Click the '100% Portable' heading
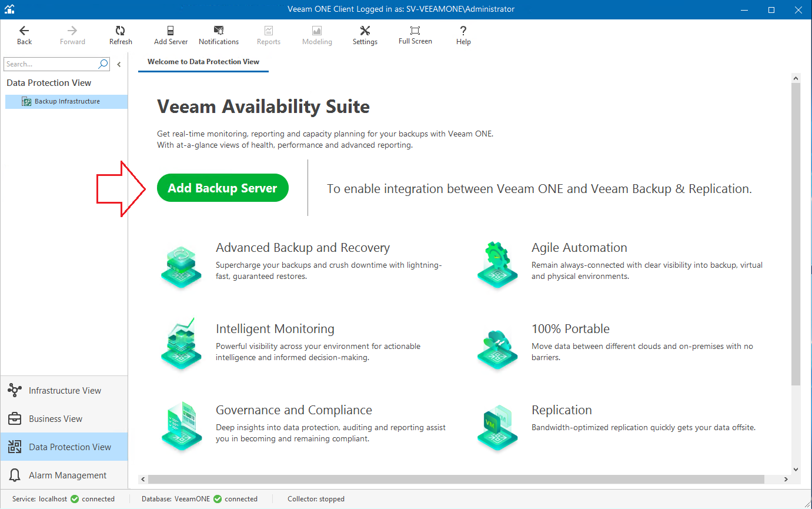This screenshot has height=509, width=812. (x=570, y=329)
